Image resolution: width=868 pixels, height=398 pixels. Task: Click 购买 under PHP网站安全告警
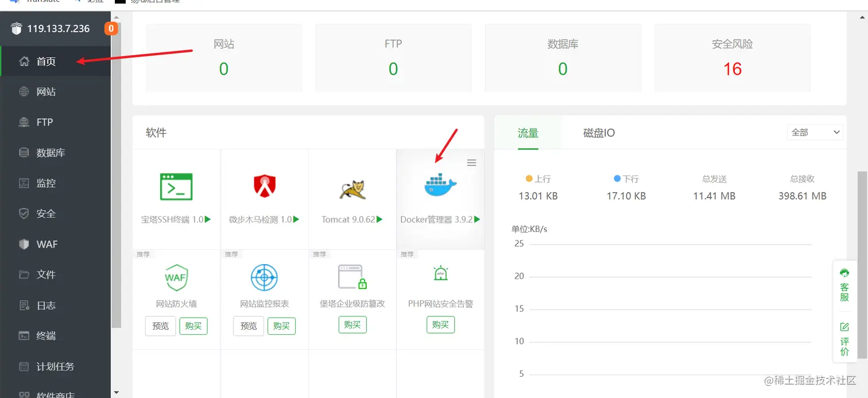(440, 325)
